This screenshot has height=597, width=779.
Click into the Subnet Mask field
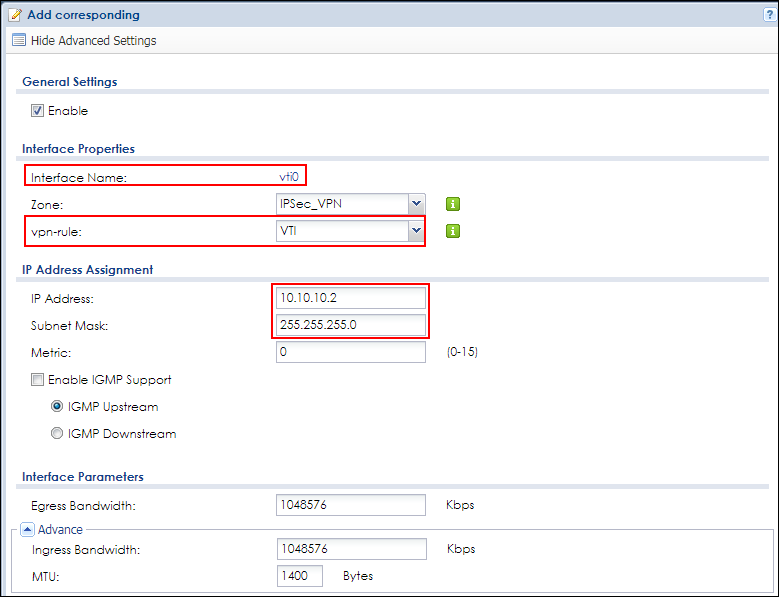coord(350,325)
